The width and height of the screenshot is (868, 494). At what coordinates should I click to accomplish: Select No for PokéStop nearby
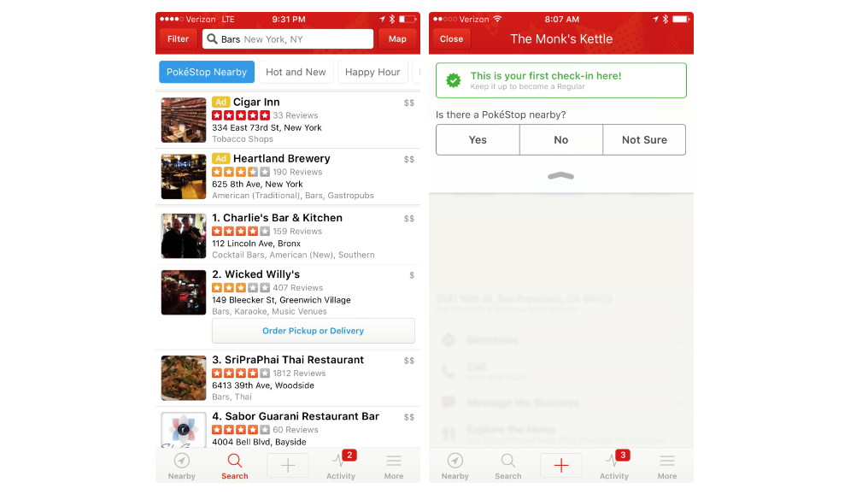click(x=560, y=140)
